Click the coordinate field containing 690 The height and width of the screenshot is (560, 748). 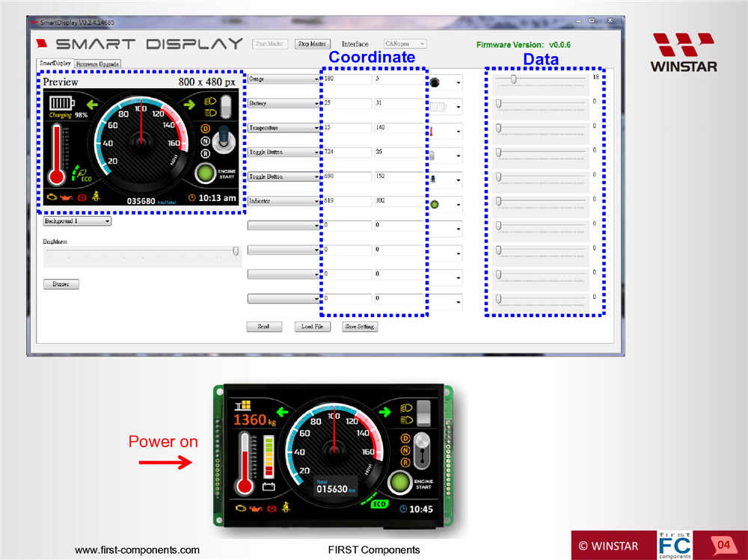tap(347, 176)
